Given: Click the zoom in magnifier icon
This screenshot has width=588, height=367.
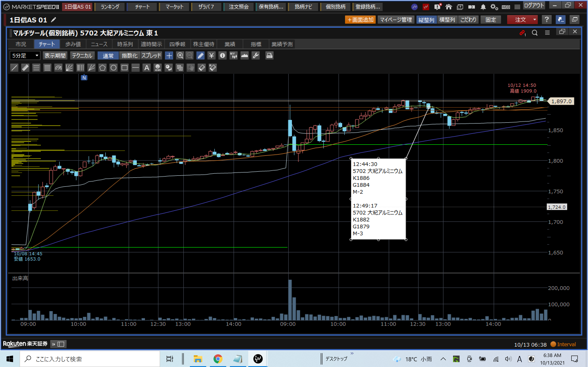Looking at the screenshot, I should tap(180, 56).
